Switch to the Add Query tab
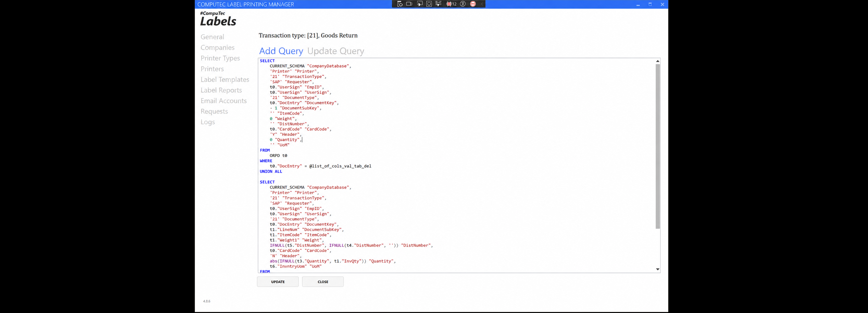The height and width of the screenshot is (313, 868). coord(281,51)
